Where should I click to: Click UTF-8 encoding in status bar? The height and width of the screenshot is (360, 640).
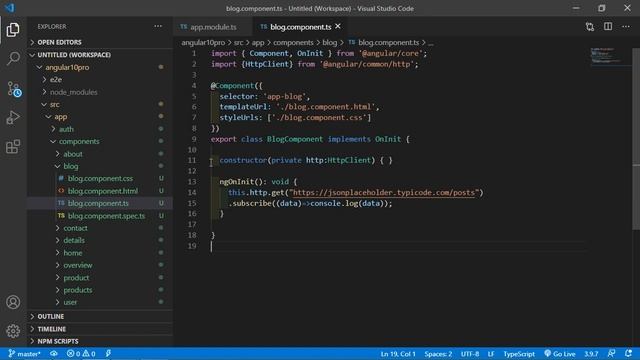coord(470,354)
